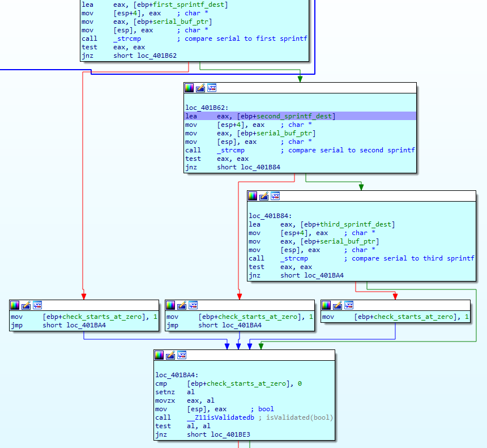Screen dimensions: 487x448
Task: Click mov check_starts_at_zero, 1 in block without jmp
Action: point(395,317)
